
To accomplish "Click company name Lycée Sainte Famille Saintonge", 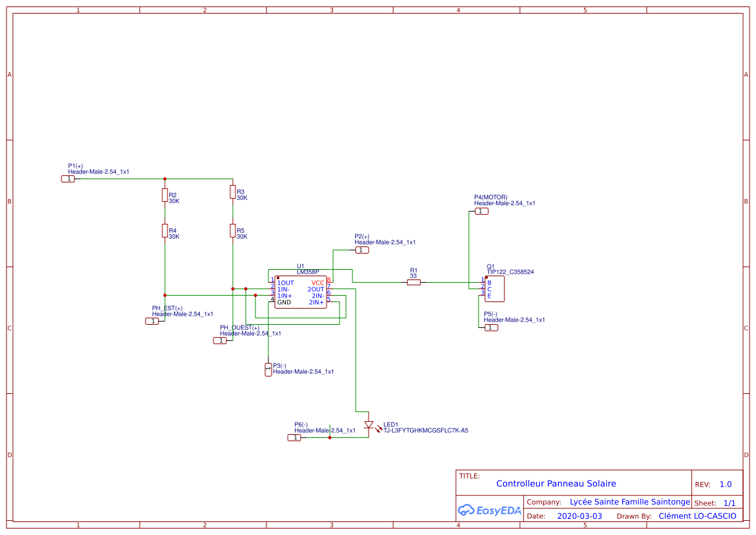I will 630,501.
